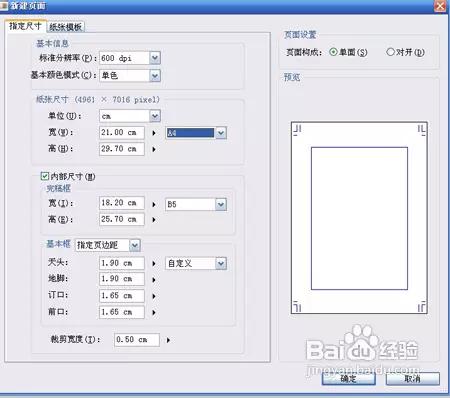The width and height of the screenshot is (450, 398).
Task: Click arrow beside inner width 18.20 cm
Action: click(154, 204)
